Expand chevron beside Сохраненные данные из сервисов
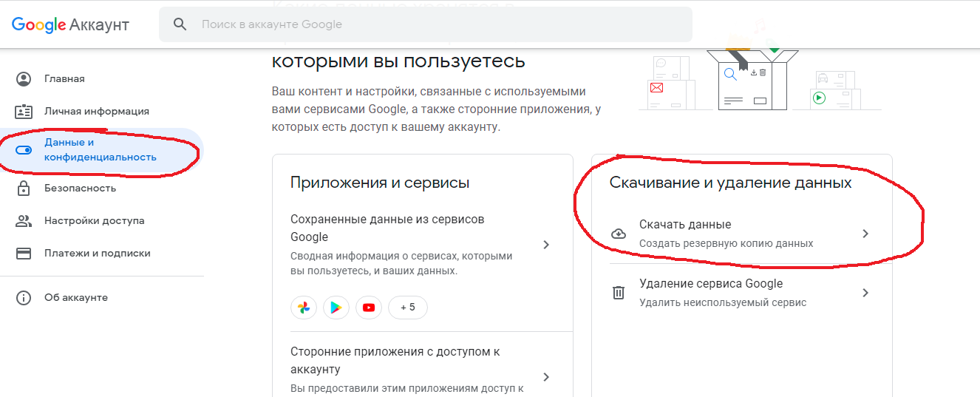The width and height of the screenshot is (980, 397). 546,245
